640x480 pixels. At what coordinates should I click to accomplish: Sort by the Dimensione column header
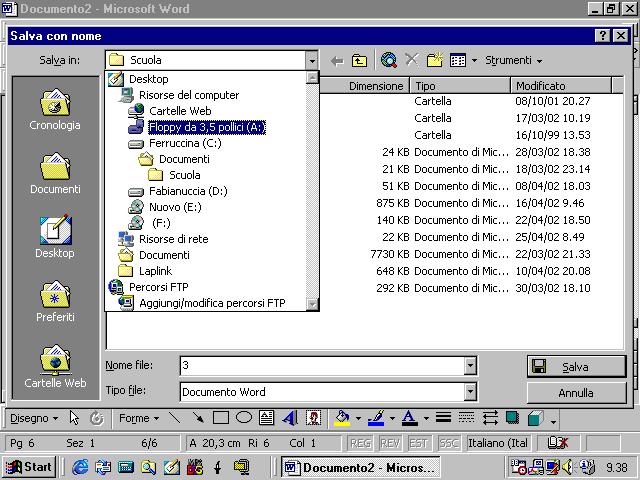tap(364, 86)
